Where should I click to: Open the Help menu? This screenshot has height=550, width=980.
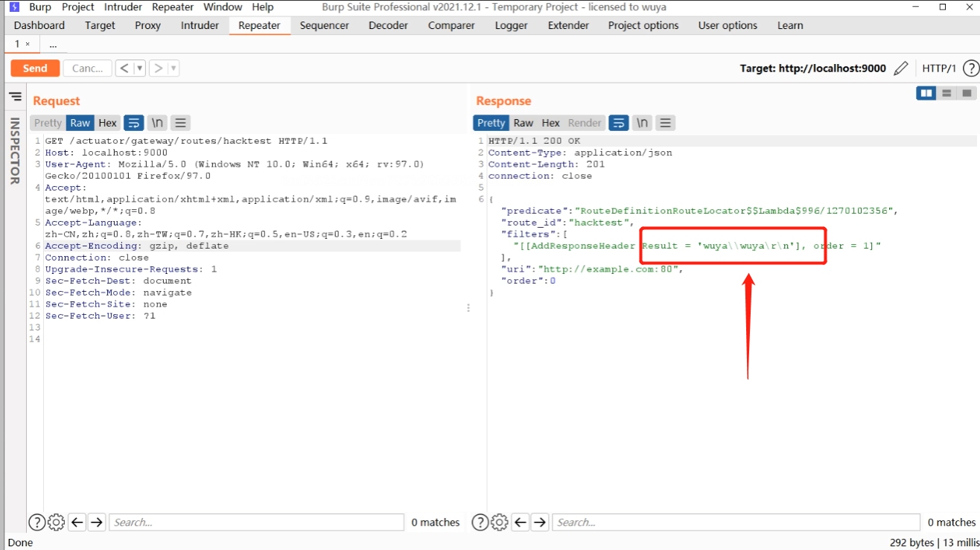tap(262, 7)
